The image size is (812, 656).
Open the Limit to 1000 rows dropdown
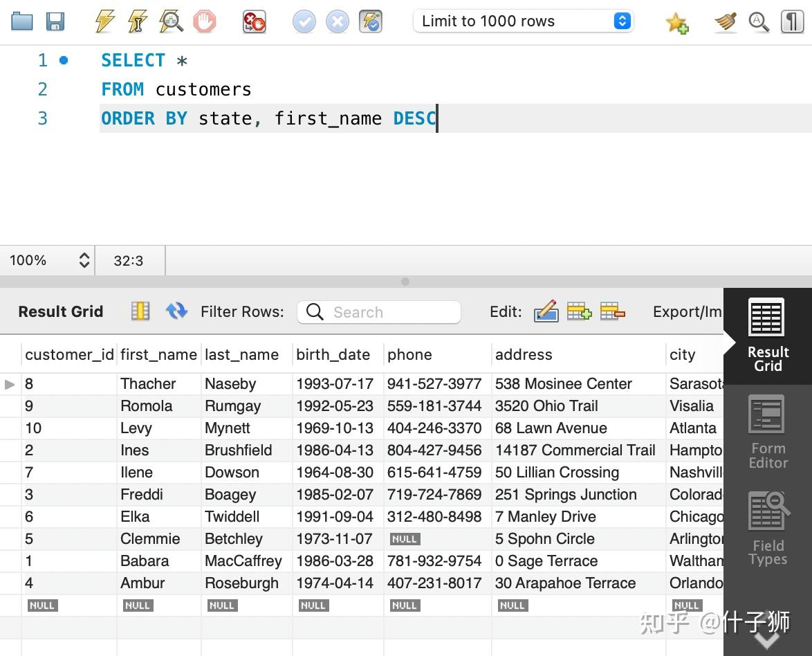point(620,21)
